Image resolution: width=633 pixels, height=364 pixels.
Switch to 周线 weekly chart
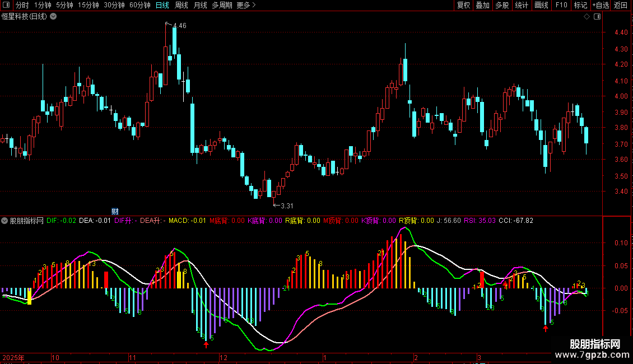(x=181, y=5)
